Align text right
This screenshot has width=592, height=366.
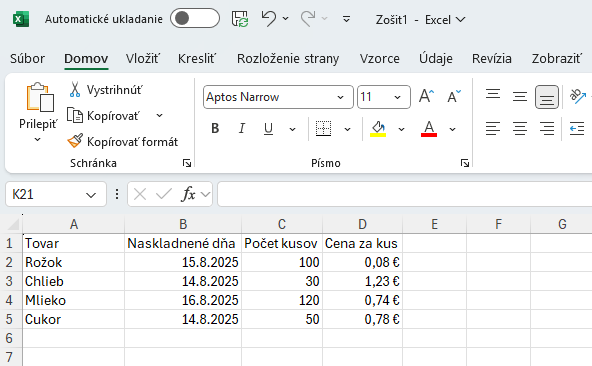pyautogui.click(x=547, y=129)
